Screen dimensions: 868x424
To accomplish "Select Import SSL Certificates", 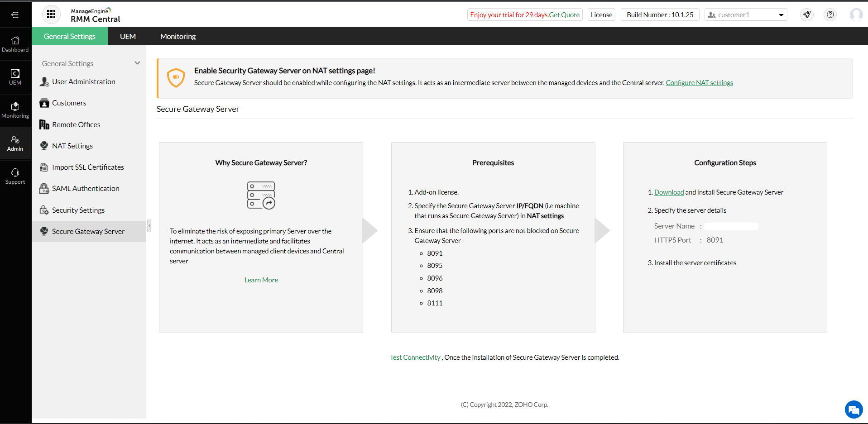I will tap(88, 167).
